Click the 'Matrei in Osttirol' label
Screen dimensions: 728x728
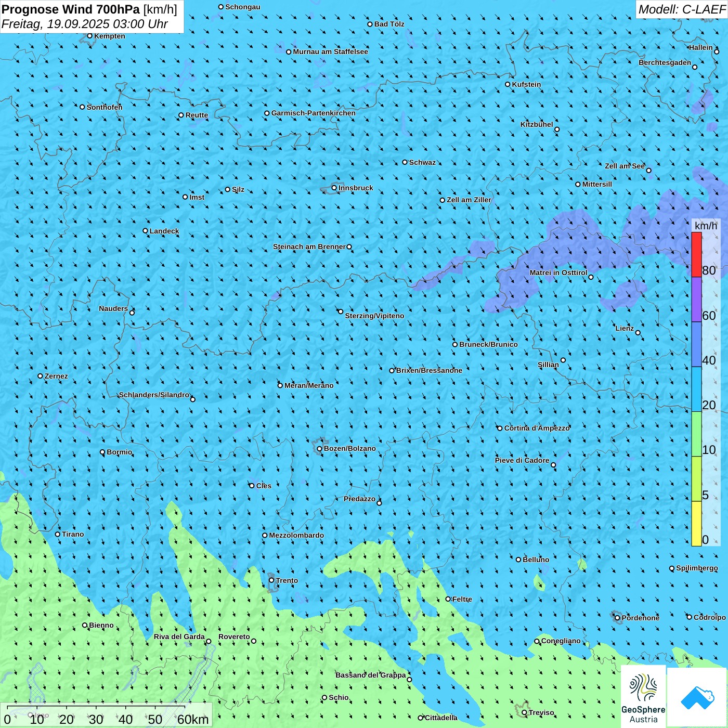point(558,272)
